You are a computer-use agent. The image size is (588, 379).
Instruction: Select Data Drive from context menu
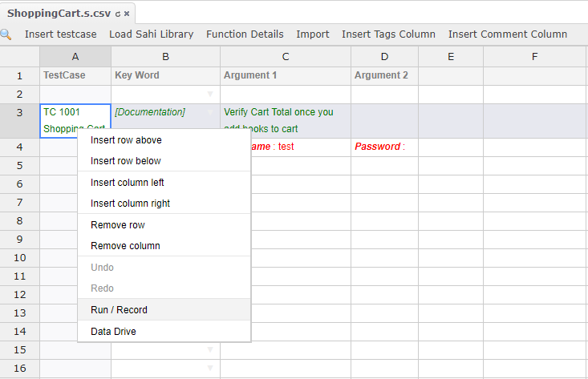pyautogui.click(x=113, y=332)
